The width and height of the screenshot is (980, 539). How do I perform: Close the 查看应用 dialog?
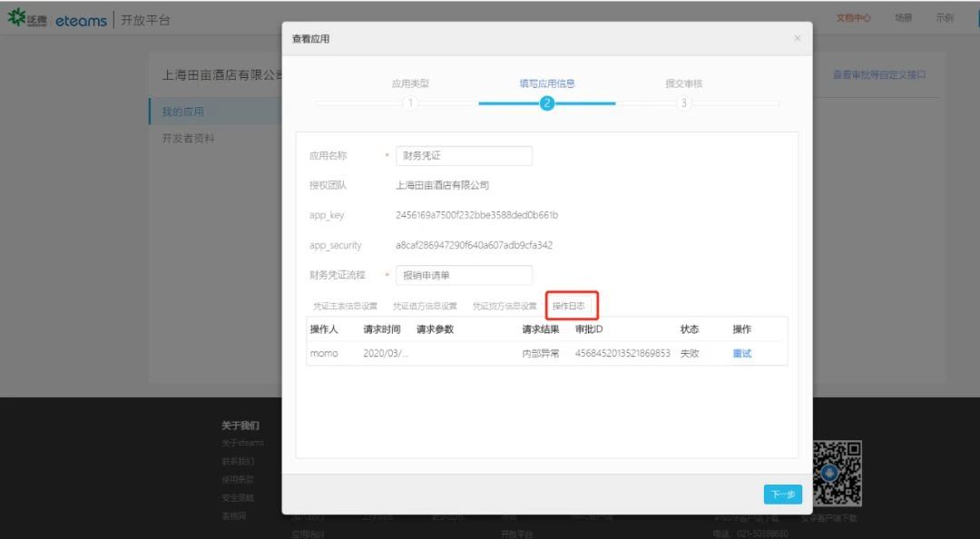(797, 38)
